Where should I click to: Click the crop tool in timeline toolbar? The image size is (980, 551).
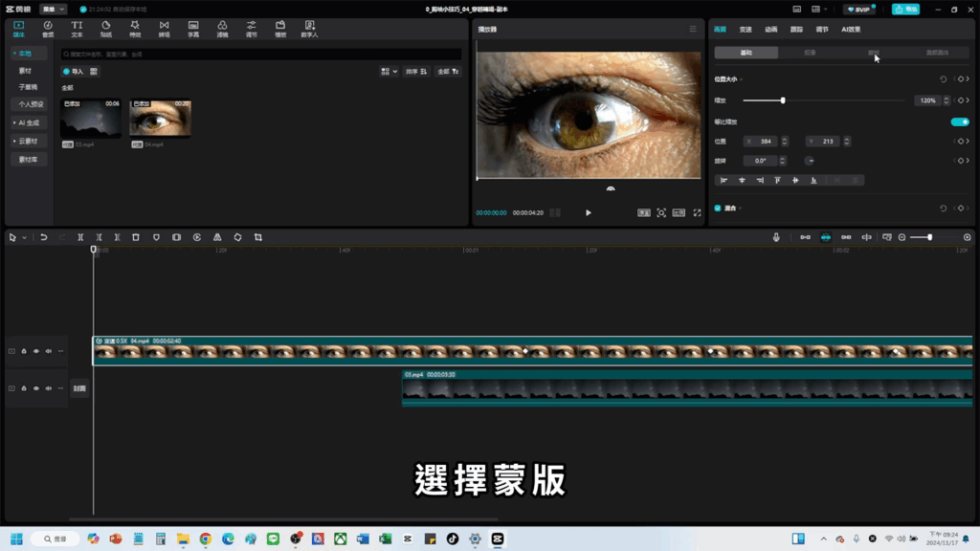pos(258,237)
